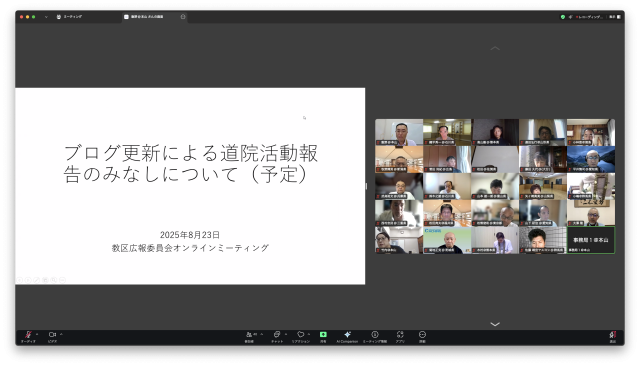
Task: Open the more options ellipsis icon
Action: pos(422,334)
